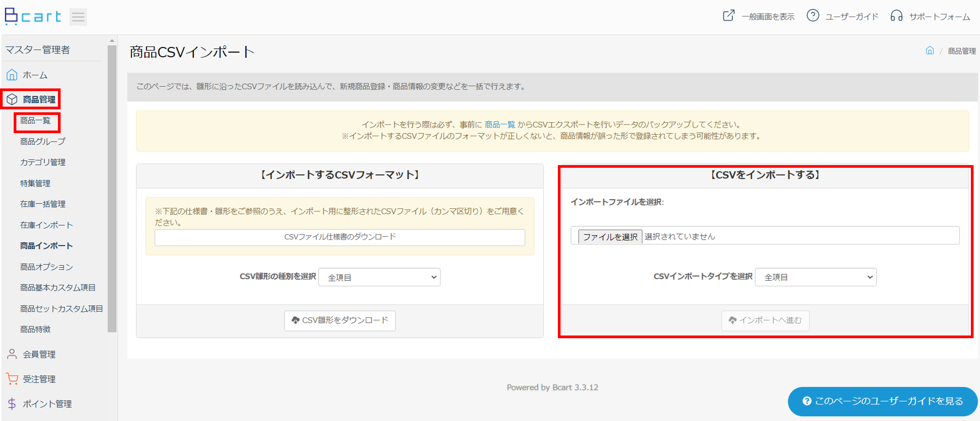
Task: Select 在庫インポート in the sidebar
Action: coord(46,225)
